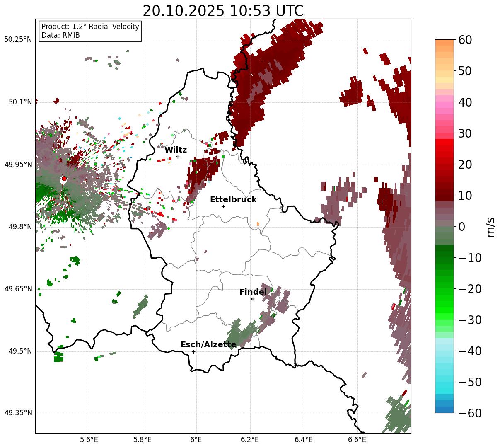
Task: Click the 50.1°N latitude label
Action: pyautogui.click(x=20, y=102)
